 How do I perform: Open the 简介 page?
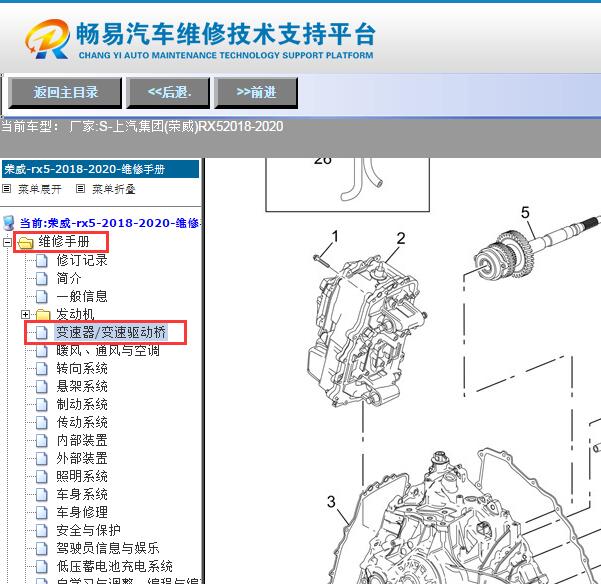(x=69, y=278)
